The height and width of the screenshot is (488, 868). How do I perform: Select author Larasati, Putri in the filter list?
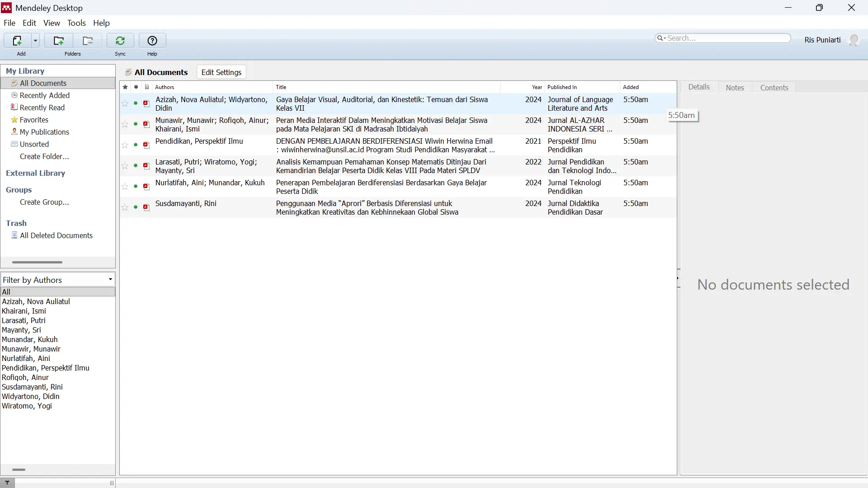click(x=24, y=320)
